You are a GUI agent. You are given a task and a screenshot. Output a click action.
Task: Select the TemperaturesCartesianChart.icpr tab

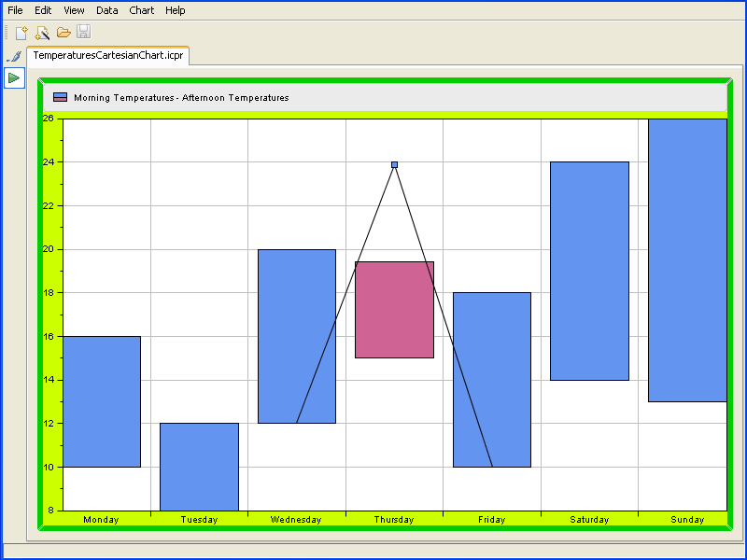[108, 56]
